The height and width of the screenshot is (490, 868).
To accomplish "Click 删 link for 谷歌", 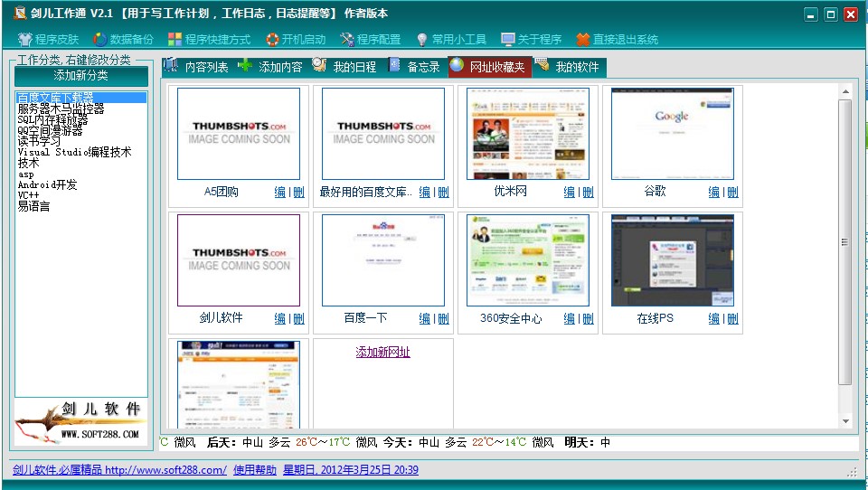I will pos(733,193).
